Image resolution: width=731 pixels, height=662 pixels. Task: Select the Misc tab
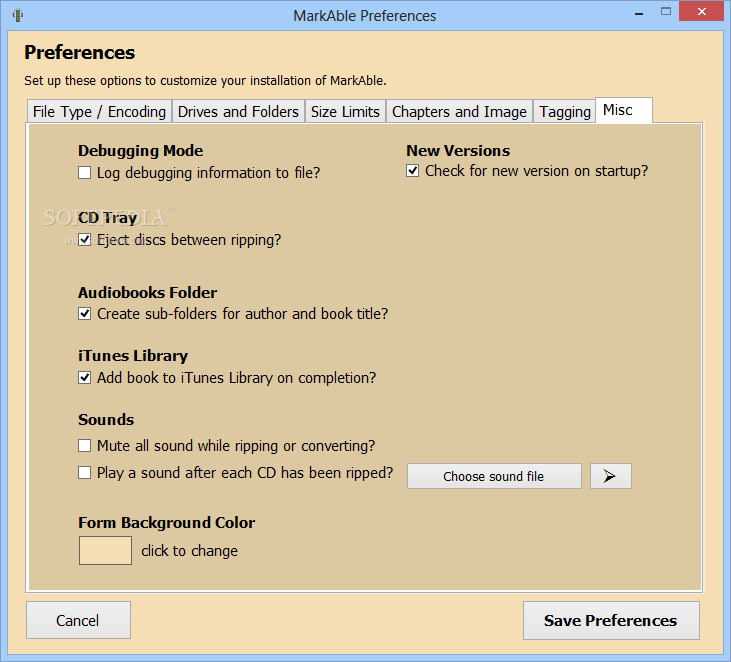[x=624, y=110]
